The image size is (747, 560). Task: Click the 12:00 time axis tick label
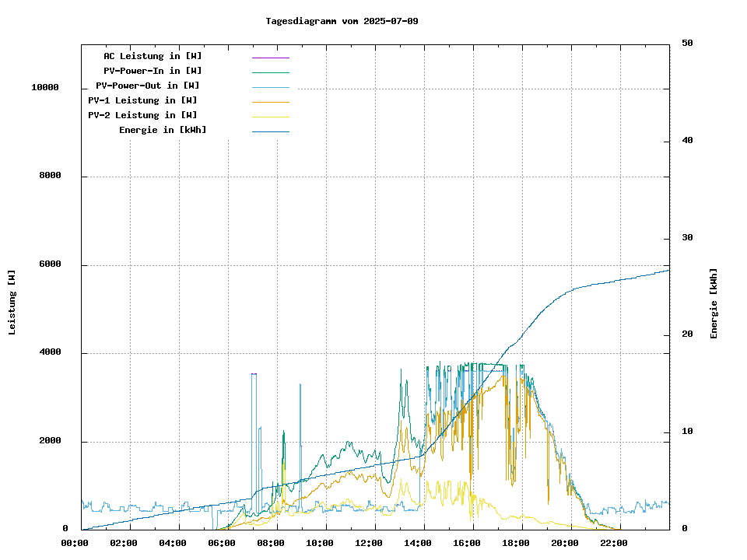(369, 543)
